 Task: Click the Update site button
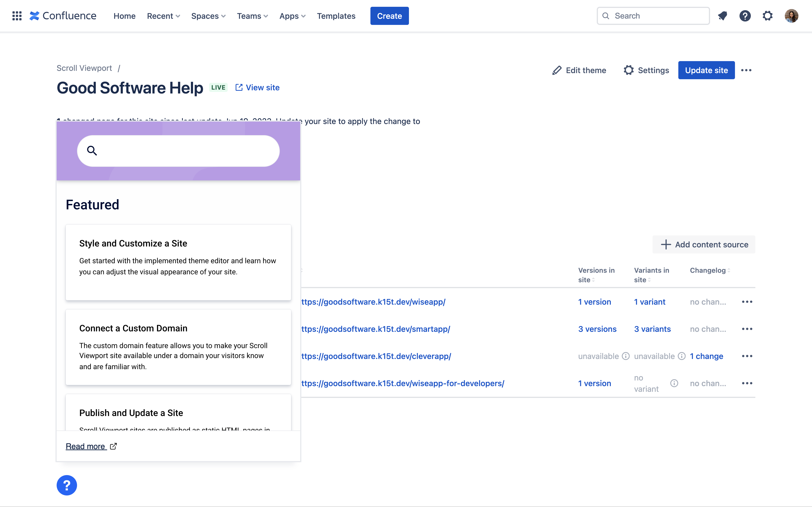[706, 70]
